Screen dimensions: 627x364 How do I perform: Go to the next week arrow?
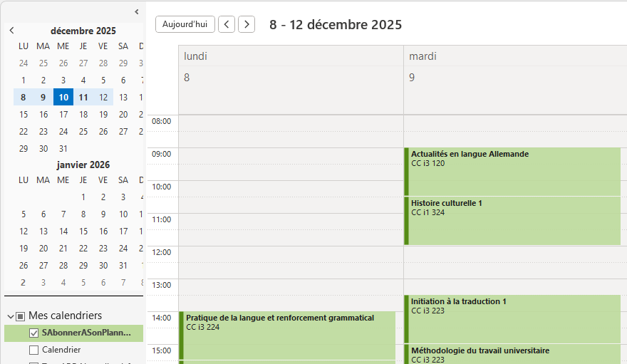click(x=247, y=24)
